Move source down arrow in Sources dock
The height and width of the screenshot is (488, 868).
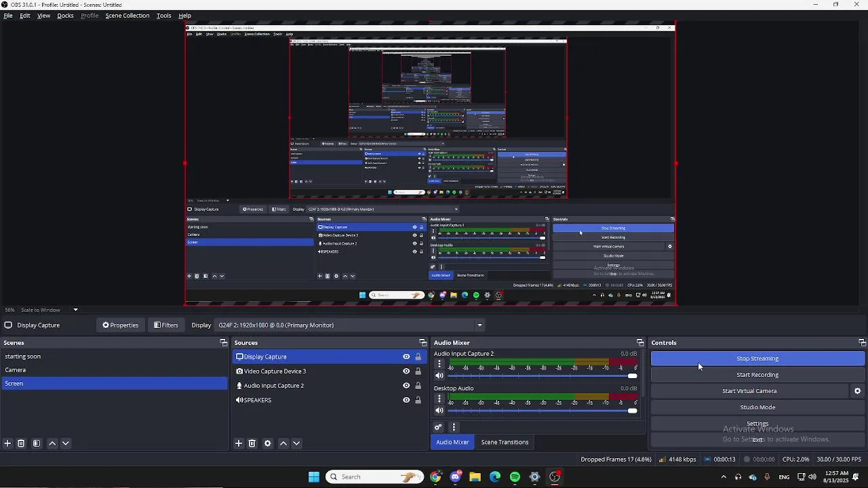pyautogui.click(x=296, y=443)
